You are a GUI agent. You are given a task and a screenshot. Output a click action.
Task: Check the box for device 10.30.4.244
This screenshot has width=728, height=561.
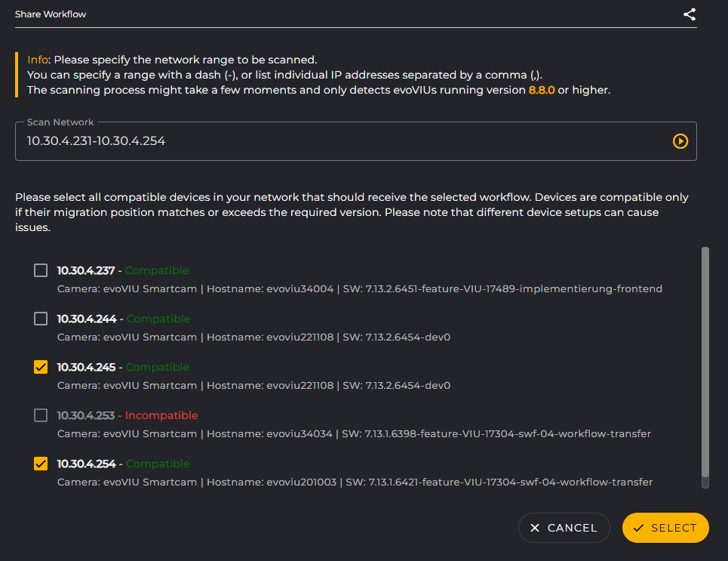(40, 318)
